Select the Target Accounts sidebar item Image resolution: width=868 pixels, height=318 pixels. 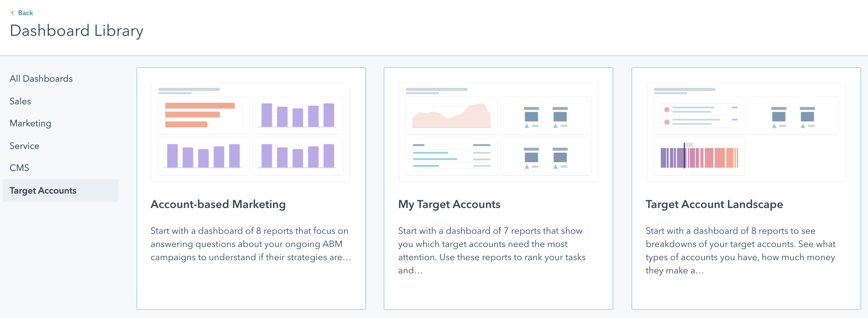(x=43, y=190)
